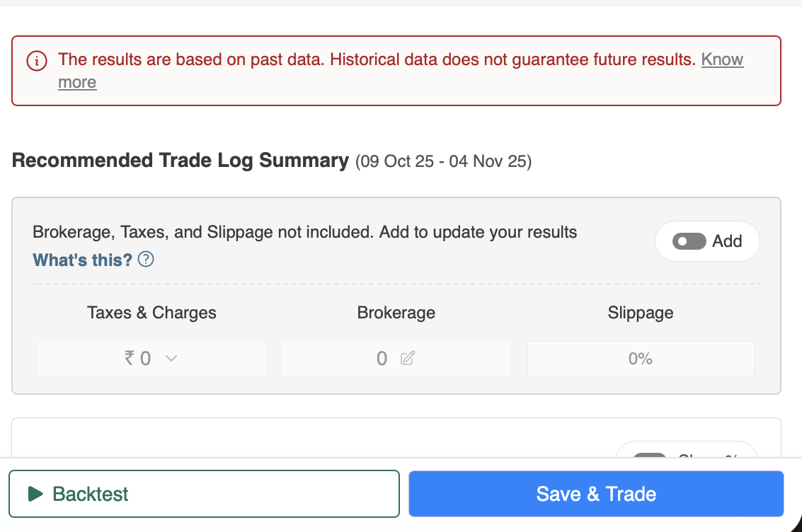The height and width of the screenshot is (532, 802).
Task: Open the "Know more" link
Action: click(x=722, y=60)
